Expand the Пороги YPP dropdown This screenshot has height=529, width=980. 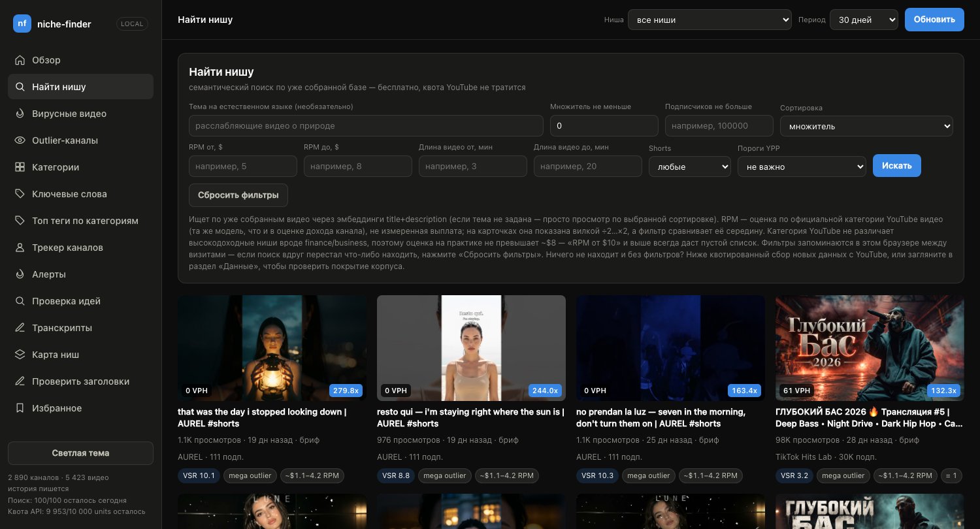(802, 167)
